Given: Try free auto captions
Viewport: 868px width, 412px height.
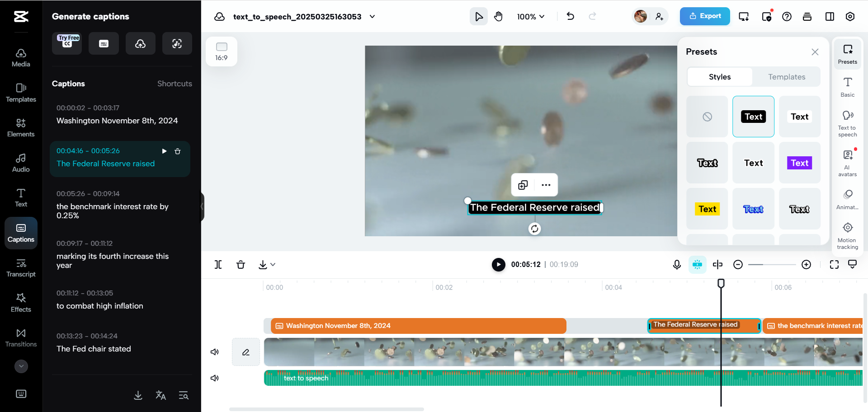Looking at the screenshot, I should (x=67, y=43).
